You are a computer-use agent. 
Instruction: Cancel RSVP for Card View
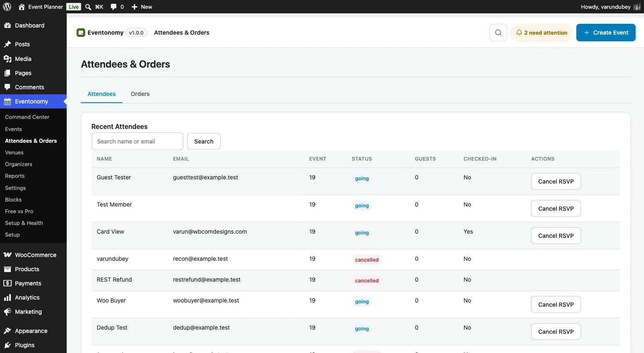[556, 236]
